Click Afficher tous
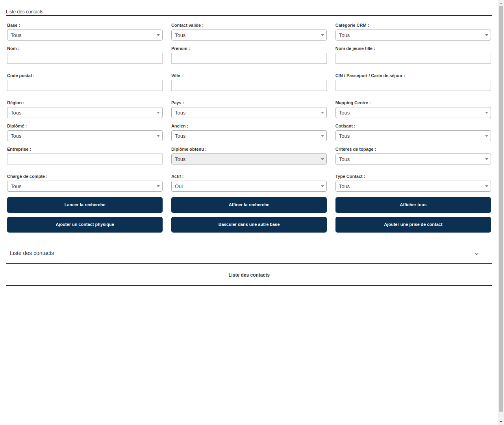Screen dimensions: 504x425 [x=413, y=205]
